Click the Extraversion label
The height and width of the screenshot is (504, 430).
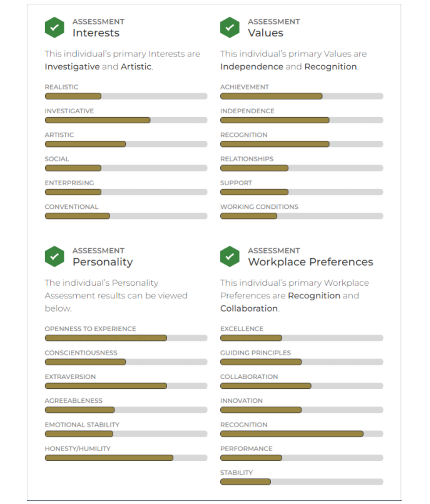click(70, 377)
